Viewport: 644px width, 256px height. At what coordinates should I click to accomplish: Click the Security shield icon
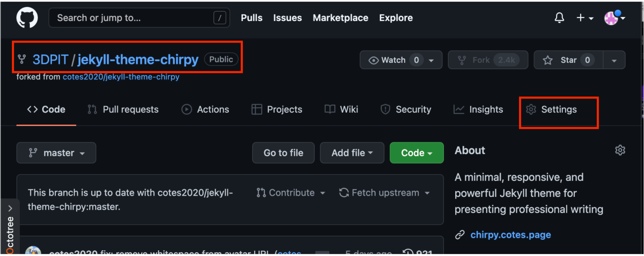(x=386, y=109)
